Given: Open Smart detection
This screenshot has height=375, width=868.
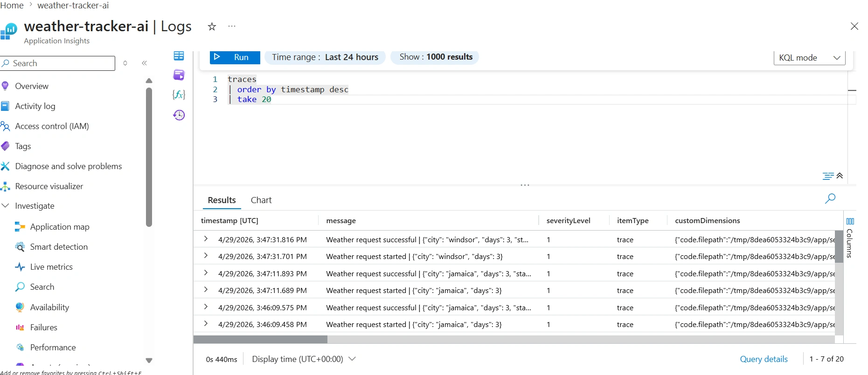Looking at the screenshot, I should coord(59,247).
